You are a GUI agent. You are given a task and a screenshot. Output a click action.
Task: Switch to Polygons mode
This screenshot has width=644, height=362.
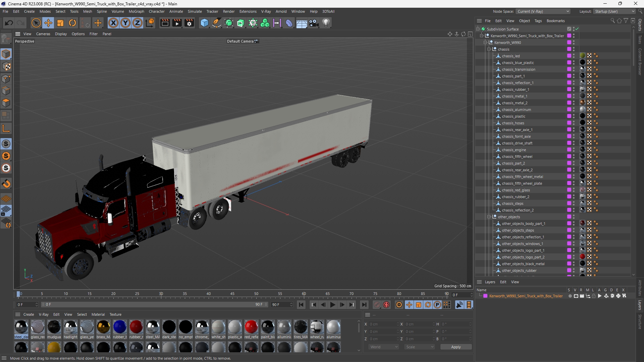[x=6, y=103]
